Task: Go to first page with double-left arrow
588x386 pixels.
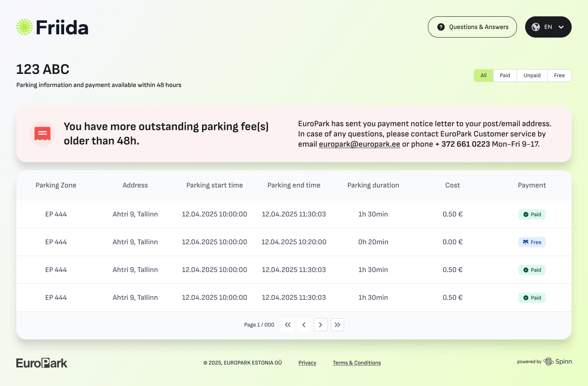Action: coord(287,325)
